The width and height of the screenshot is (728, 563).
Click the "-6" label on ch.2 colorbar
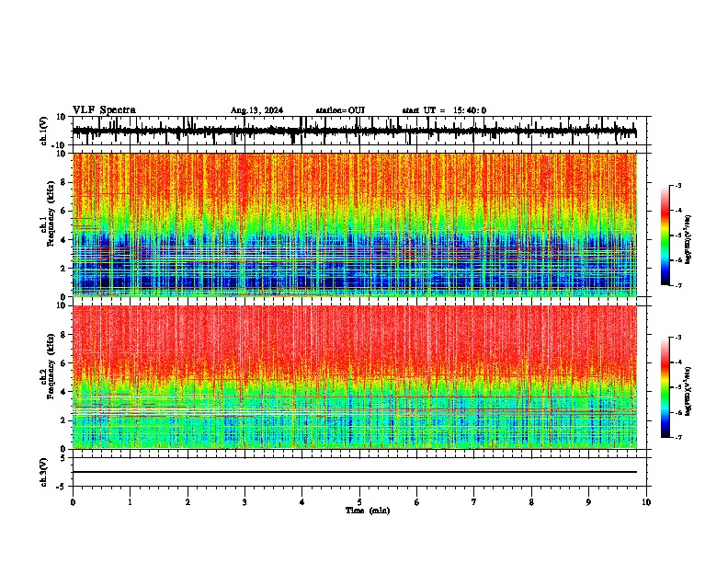pos(678,412)
